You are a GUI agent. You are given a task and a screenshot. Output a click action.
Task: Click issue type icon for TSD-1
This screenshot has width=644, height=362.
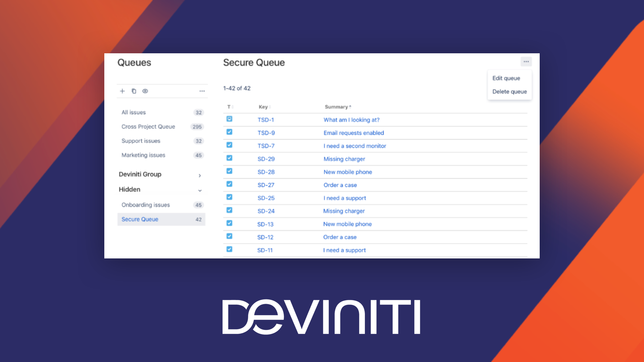point(229,119)
